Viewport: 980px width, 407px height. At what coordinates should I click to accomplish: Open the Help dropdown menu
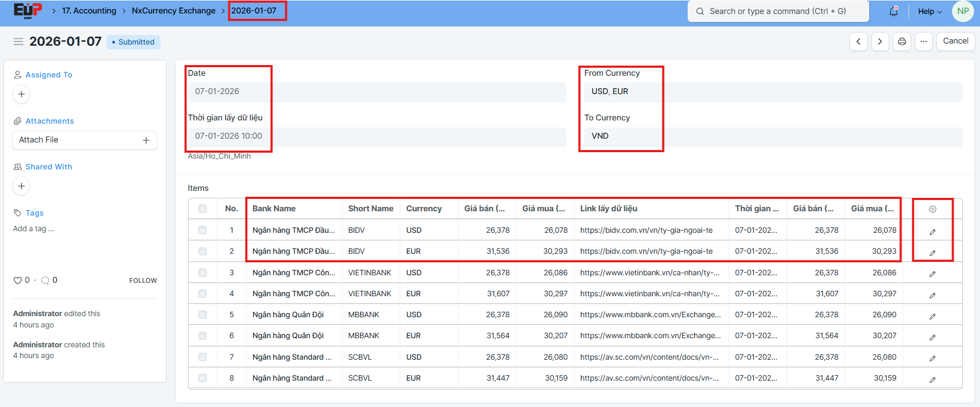pos(929,11)
